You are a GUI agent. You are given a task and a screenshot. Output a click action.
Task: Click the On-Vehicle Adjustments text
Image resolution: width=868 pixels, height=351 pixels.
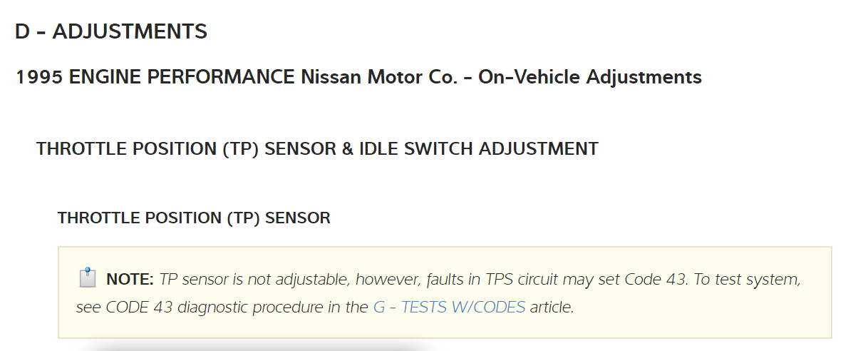[x=590, y=77]
